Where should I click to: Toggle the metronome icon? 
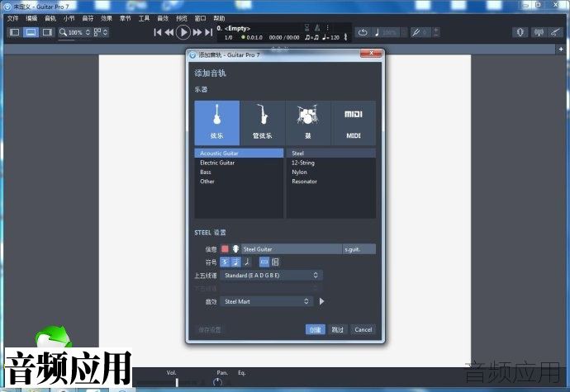[x=317, y=27]
